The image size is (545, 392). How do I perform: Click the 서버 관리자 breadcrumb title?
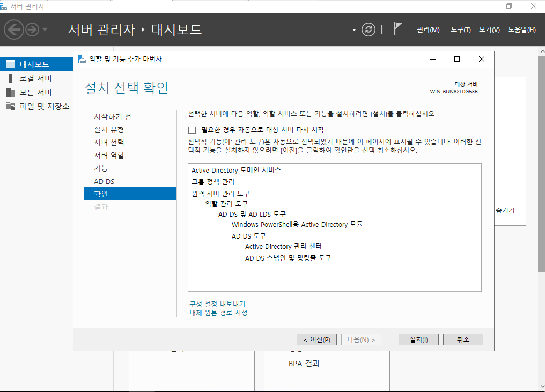coord(101,29)
